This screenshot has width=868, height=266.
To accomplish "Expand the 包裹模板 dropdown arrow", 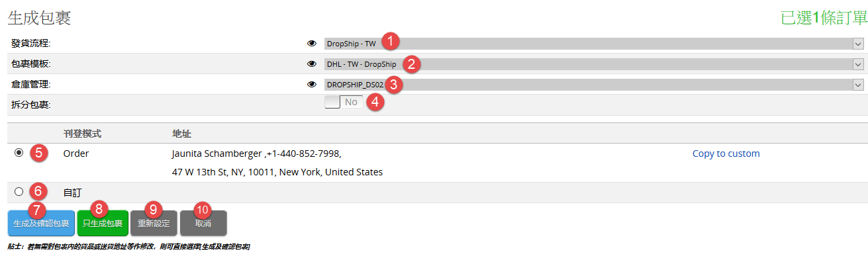I will 858,64.
